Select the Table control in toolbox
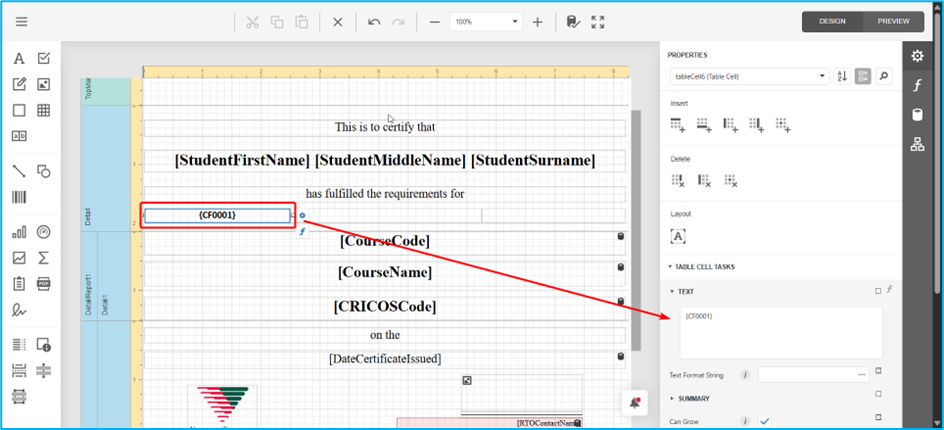 point(44,110)
